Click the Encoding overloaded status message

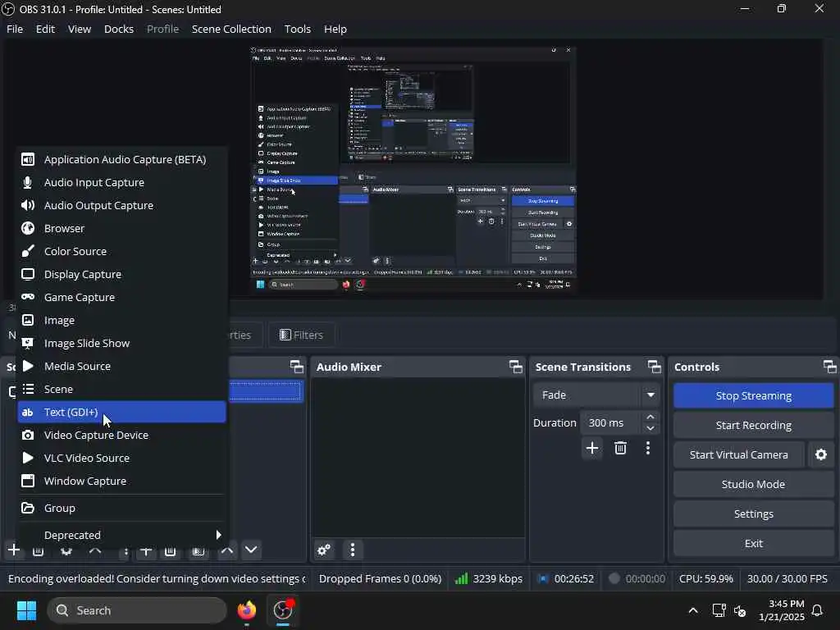[x=157, y=578]
